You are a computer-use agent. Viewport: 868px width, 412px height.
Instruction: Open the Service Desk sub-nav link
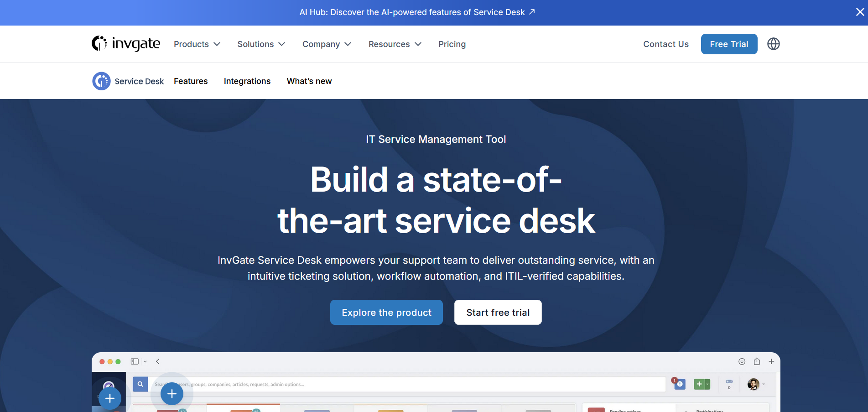139,81
